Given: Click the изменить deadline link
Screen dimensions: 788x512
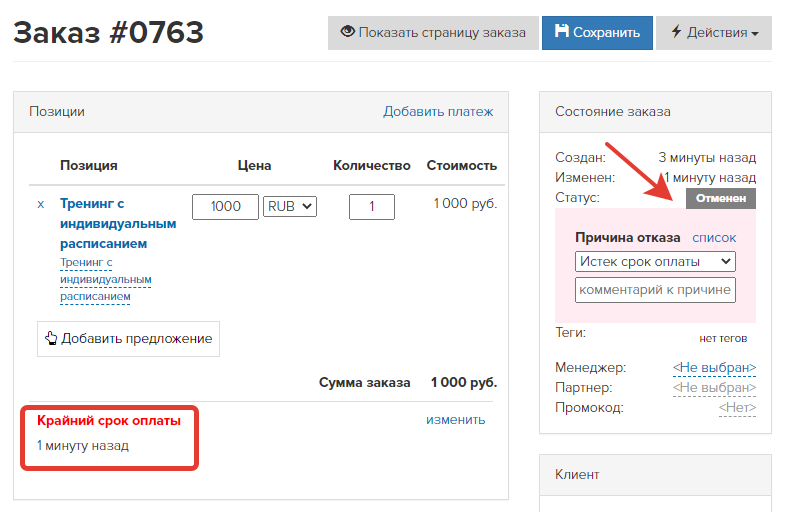Looking at the screenshot, I should pyautogui.click(x=455, y=419).
